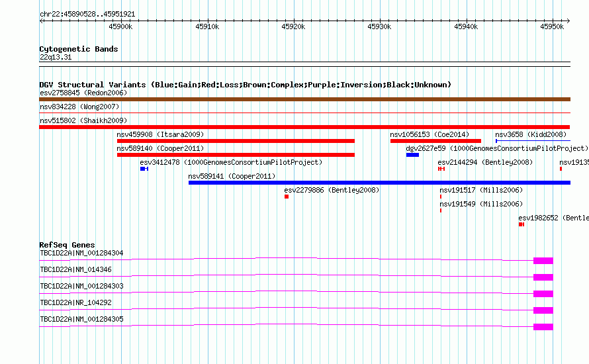Open the nsv589141 (Cooper2011) blue gain bar
Viewport: 589px width, 364px height.
[x=379, y=183]
